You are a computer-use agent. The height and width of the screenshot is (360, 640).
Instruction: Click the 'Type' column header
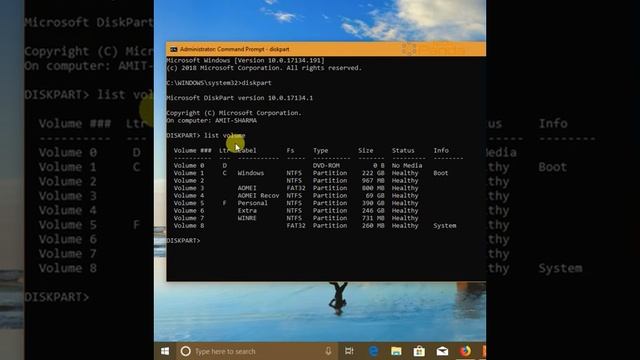320,151
